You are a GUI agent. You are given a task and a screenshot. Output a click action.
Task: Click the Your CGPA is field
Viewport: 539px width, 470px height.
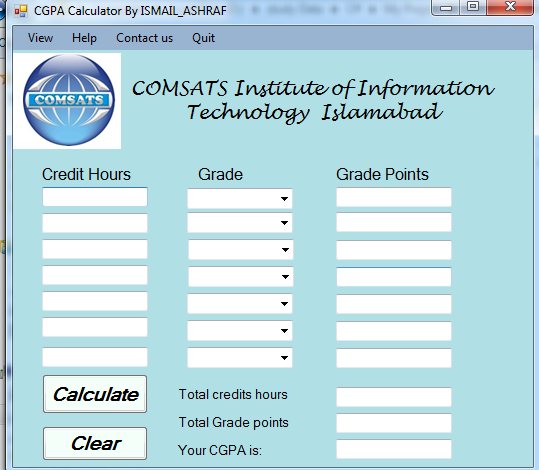tap(394, 449)
